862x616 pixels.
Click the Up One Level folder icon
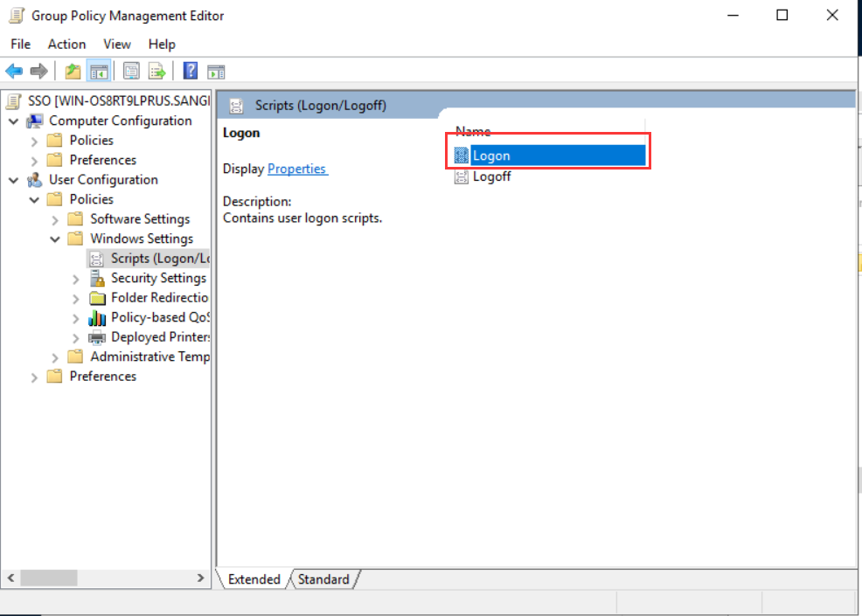click(73, 72)
